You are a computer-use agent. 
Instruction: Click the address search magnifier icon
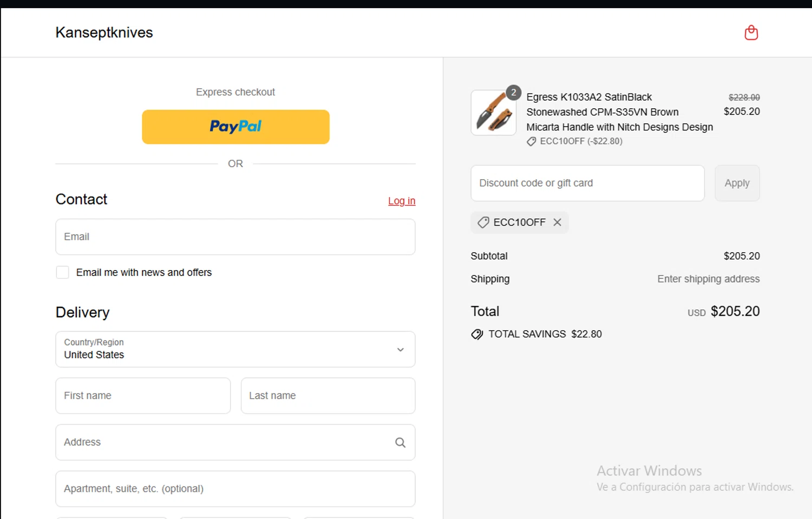coord(400,443)
